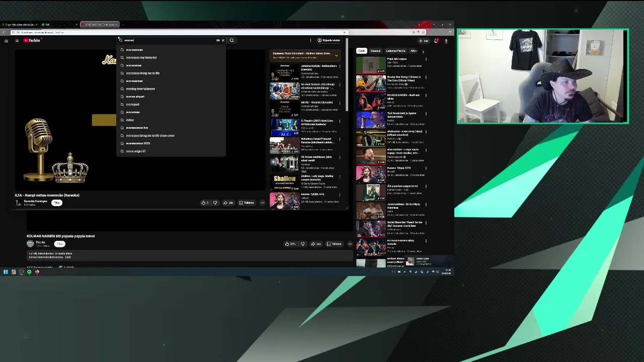Select the Kaikki filter chip
644x362 pixels.
(361, 51)
